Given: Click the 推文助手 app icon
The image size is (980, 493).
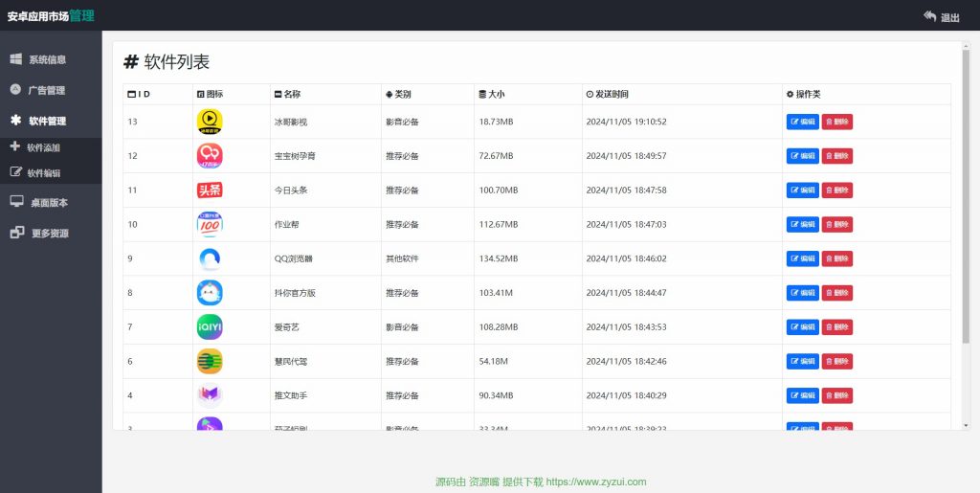Looking at the screenshot, I should (x=210, y=395).
